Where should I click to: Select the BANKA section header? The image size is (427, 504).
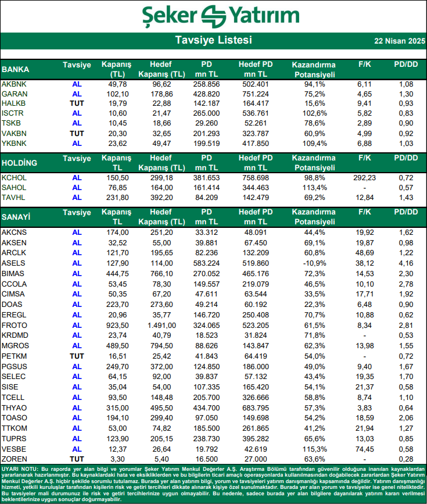tap(16, 70)
